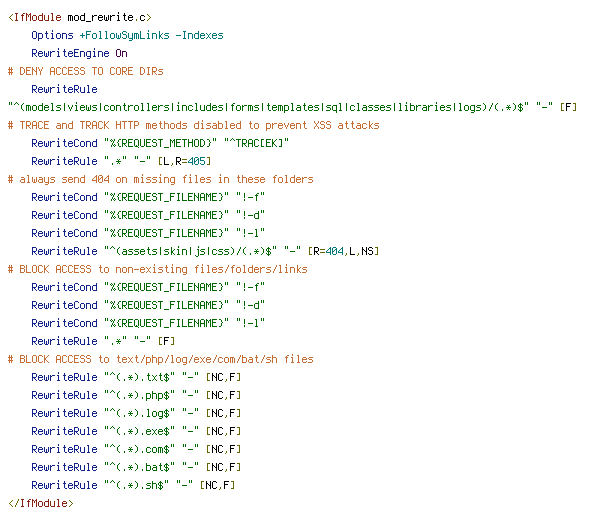Click the DENY ACCESS TO CORE DIRs comment
600x520 pixels.
(86, 72)
